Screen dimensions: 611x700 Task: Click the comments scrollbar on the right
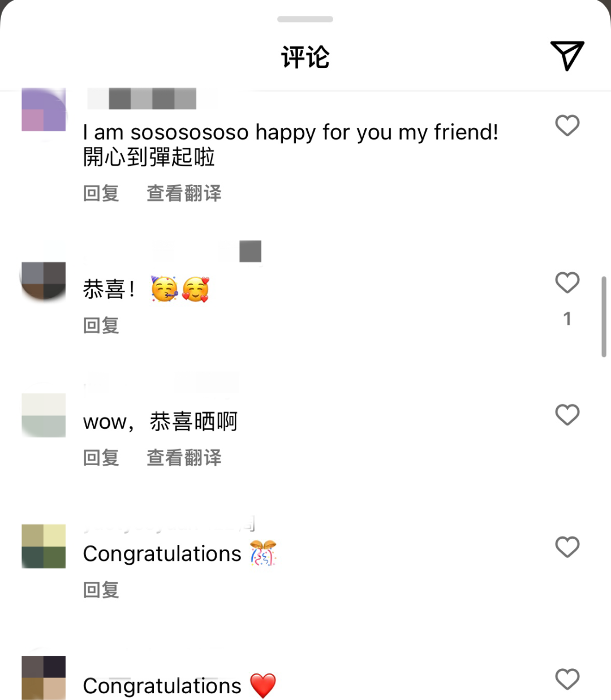[604, 317]
